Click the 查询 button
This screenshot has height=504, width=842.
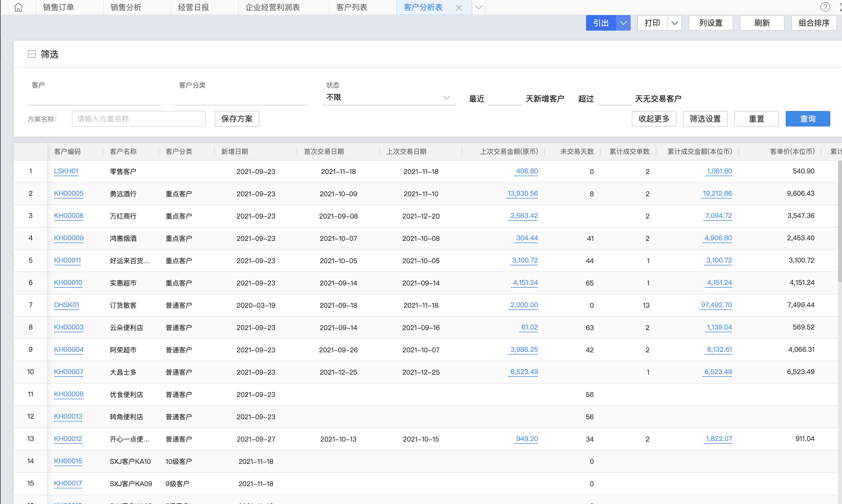click(x=807, y=119)
